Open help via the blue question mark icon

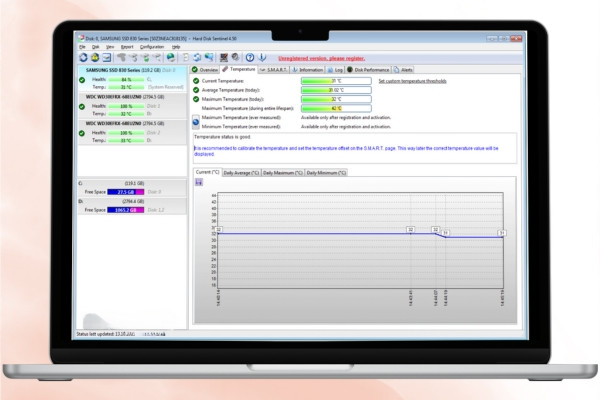pos(250,58)
